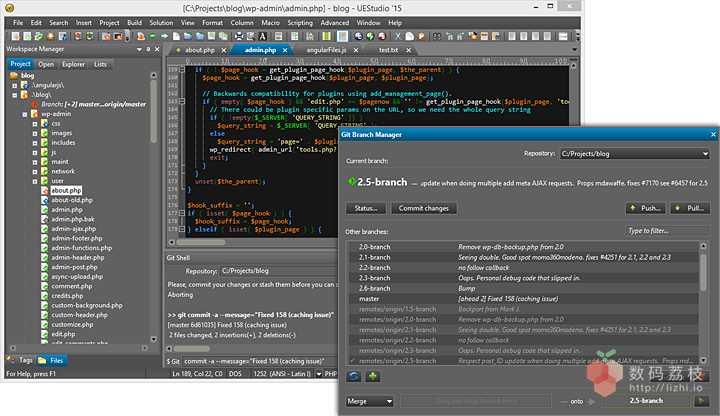Click the Workspace Manager vertical scrollbar thumb
Viewport: 720px width, 416px height.
pyautogui.click(x=153, y=113)
